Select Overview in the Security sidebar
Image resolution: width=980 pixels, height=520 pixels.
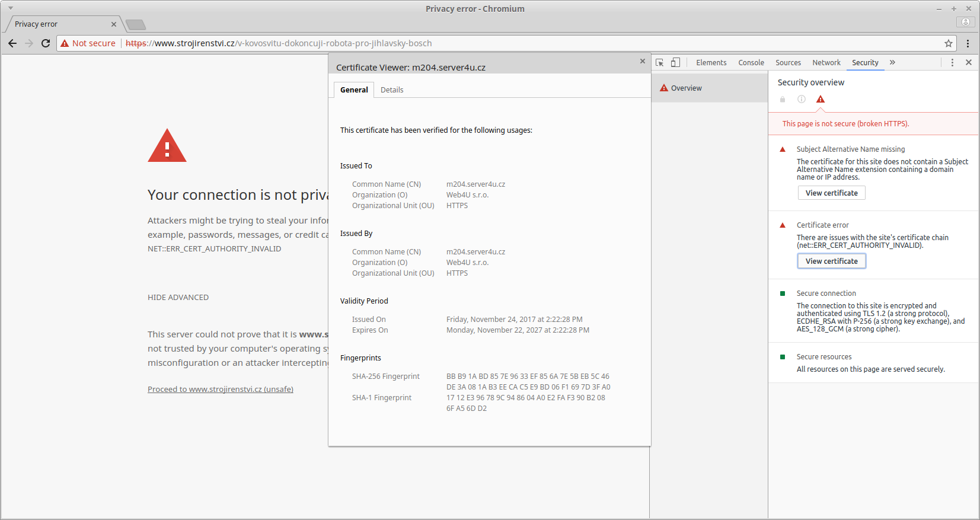[710, 88]
